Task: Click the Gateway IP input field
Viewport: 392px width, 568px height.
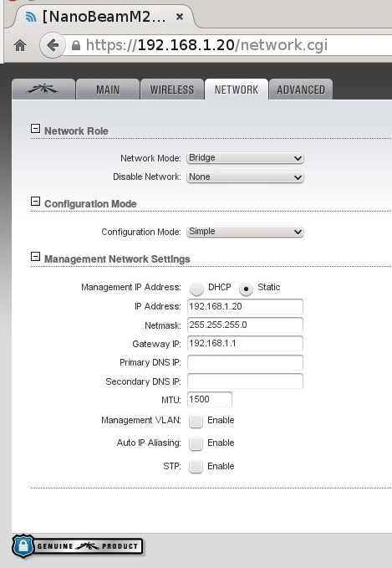Action: (x=245, y=344)
